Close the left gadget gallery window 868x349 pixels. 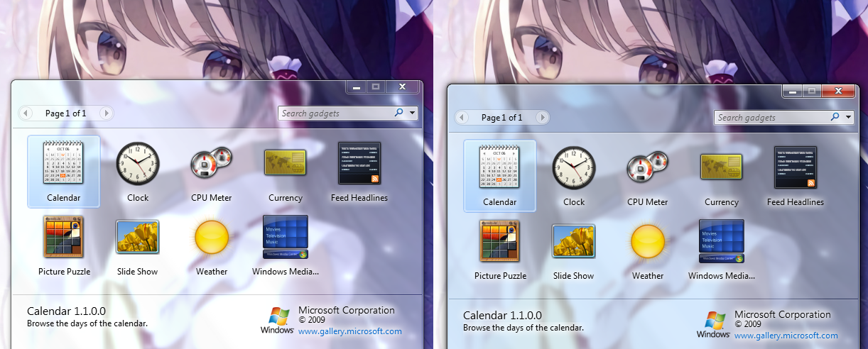coord(402,87)
